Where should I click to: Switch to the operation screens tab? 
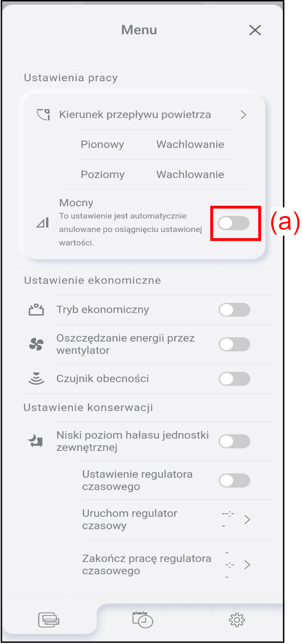click(x=49, y=620)
